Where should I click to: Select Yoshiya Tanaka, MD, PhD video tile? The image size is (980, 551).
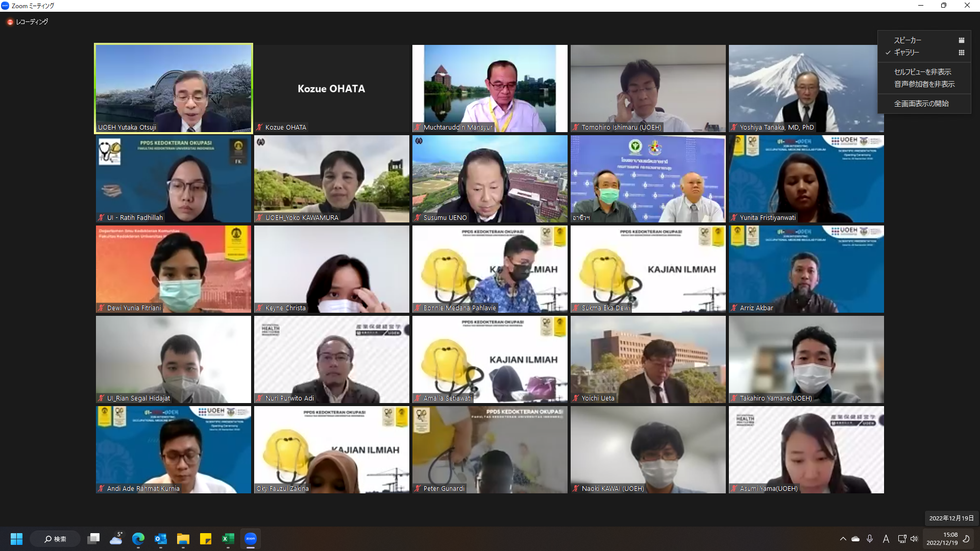(x=806, y=88)
